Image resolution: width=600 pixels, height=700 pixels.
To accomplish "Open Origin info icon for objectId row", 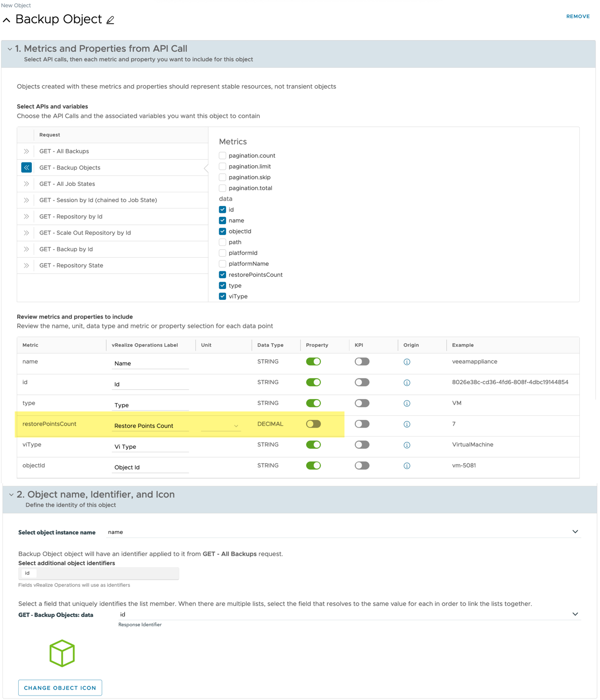I will click(x=407, y=466).
